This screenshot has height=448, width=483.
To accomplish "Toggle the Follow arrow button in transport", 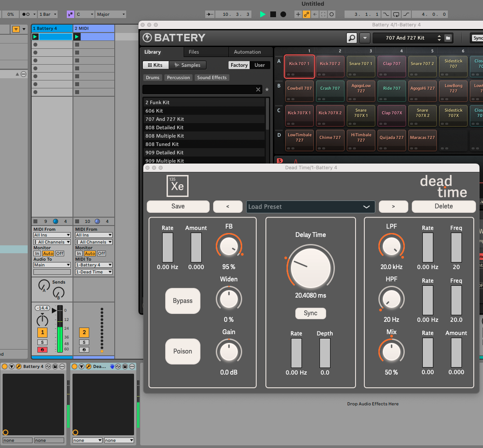I will [210, 14].
